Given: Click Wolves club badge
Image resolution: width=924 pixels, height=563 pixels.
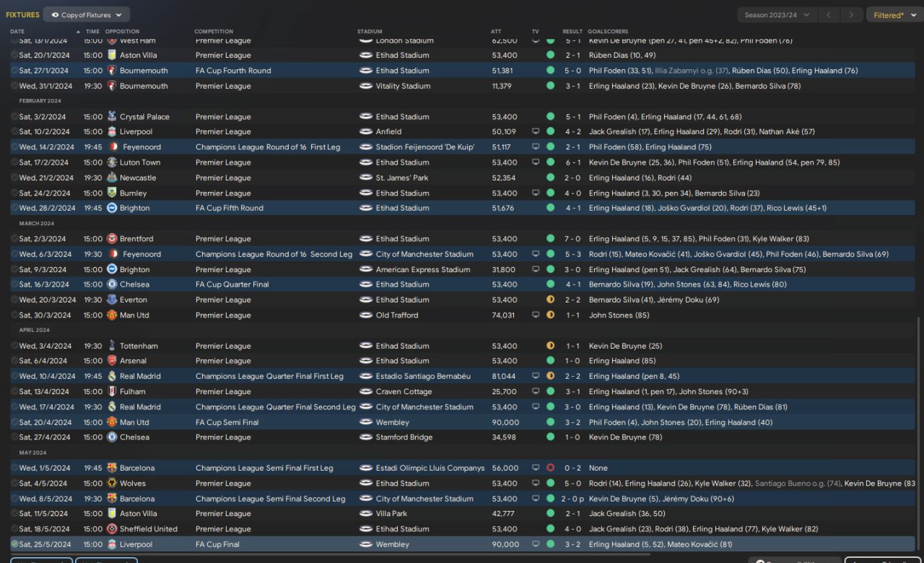Looking at the screenshot, I should pos(112,484).
